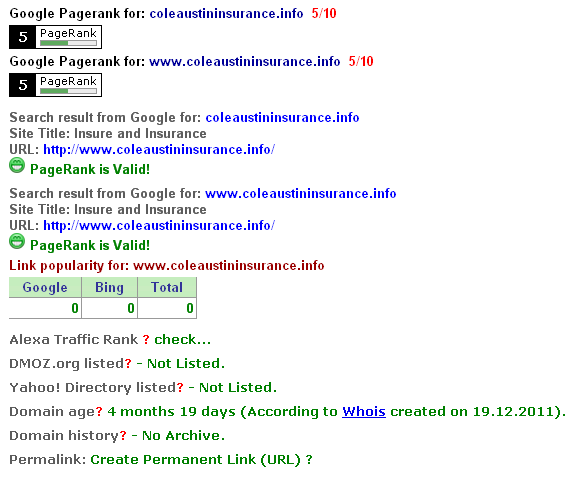Click red question mark beside Yahoo! Directory listed
The width and height of the screenshot is (573, 479).
click(180, 388)
